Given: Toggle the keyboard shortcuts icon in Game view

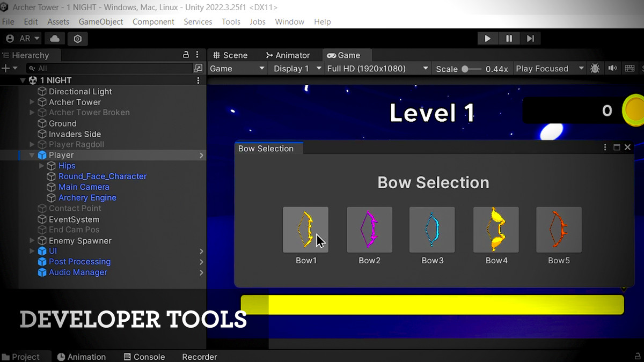Looking at the screenshot, I should tap(630, 69).
